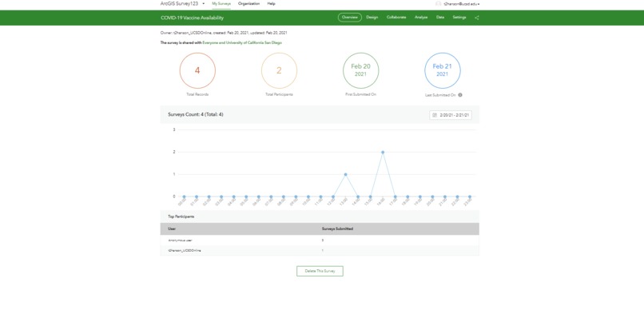Click the User column header
The width and height of the screenshot is (644, 314).
tap(172, 229)
